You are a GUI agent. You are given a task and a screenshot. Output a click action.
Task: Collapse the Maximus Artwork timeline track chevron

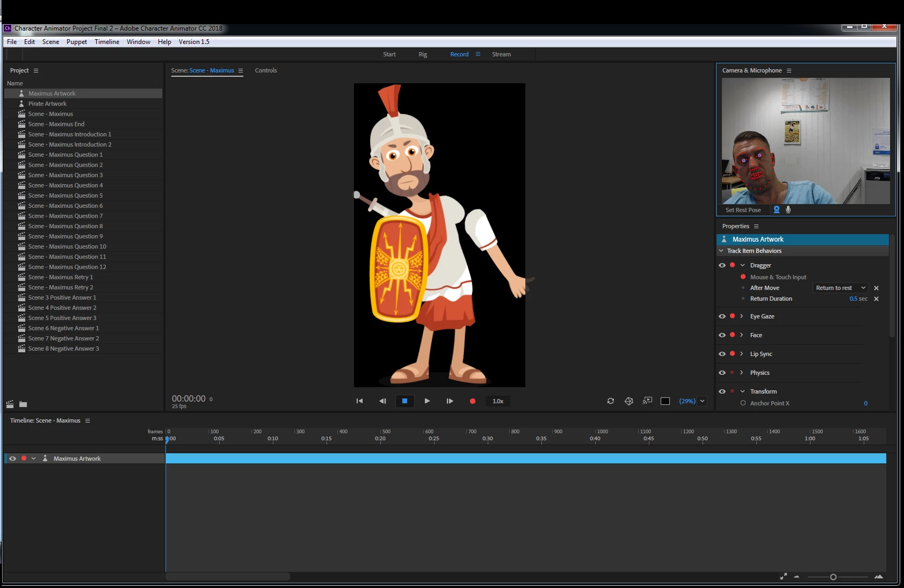(x=34, y=459)
